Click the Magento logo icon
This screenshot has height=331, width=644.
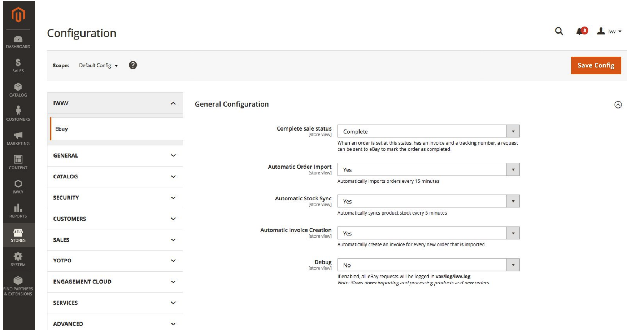[x=18, y=15]
